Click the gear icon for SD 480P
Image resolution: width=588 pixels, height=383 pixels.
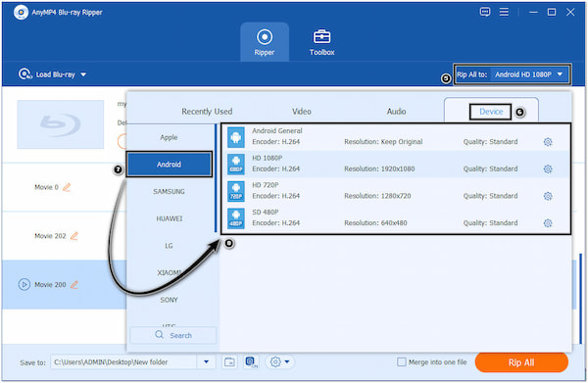tap(548, 223)
